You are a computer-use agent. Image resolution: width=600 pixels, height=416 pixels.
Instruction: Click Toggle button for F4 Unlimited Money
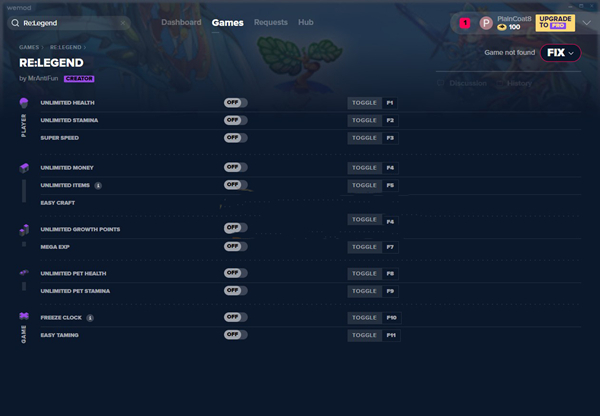click(364, 168)
